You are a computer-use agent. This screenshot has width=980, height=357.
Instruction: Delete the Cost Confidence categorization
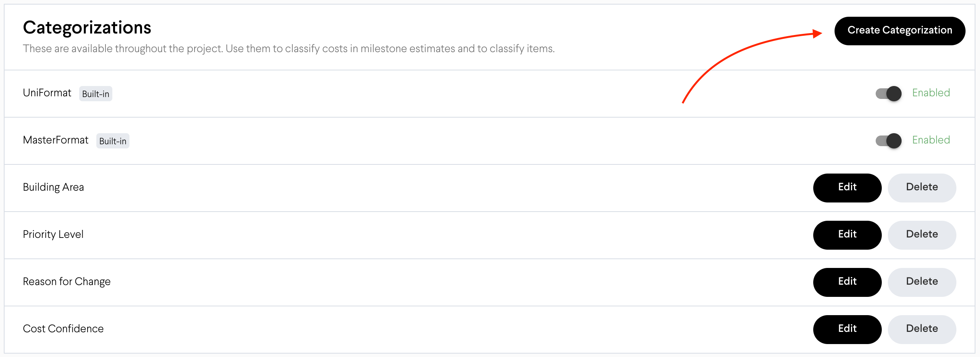922,328
